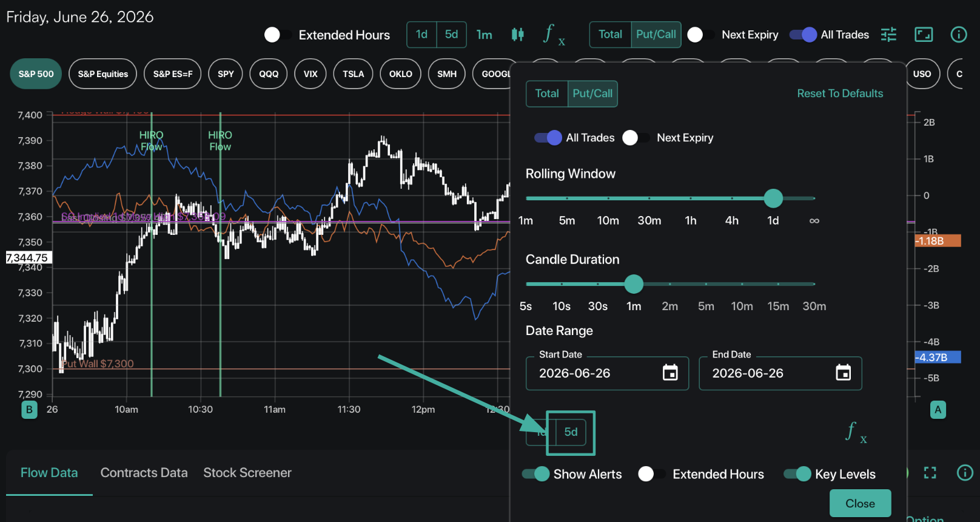Disable the Show Alerts toggle

click(x=535, y=474)
